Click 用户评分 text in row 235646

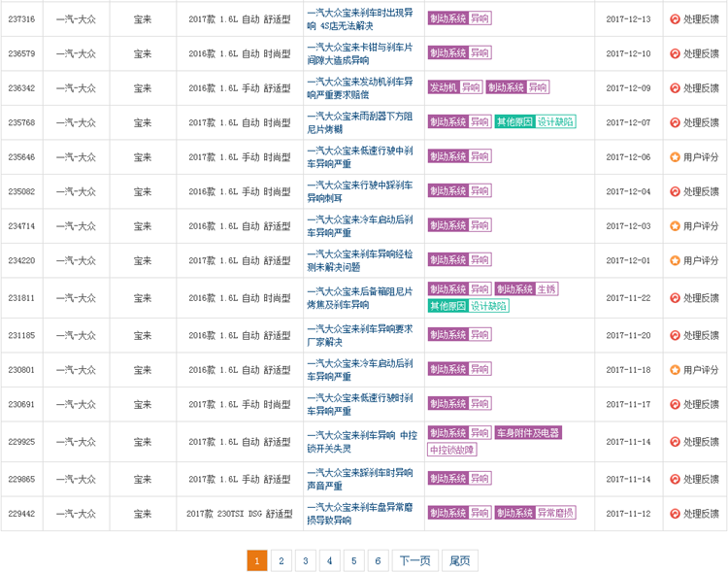point(701,157)
